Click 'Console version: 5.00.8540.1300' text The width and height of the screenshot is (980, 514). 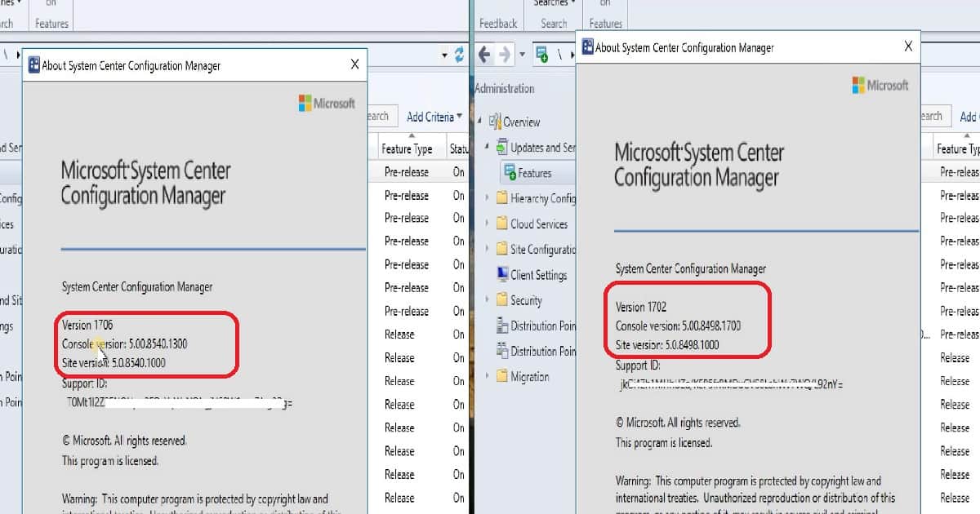point(125,343)
